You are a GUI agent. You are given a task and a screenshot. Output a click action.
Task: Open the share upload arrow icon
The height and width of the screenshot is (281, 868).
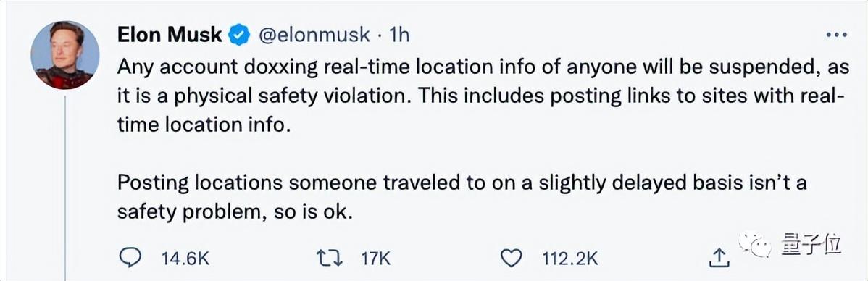(x=717, y=256)
